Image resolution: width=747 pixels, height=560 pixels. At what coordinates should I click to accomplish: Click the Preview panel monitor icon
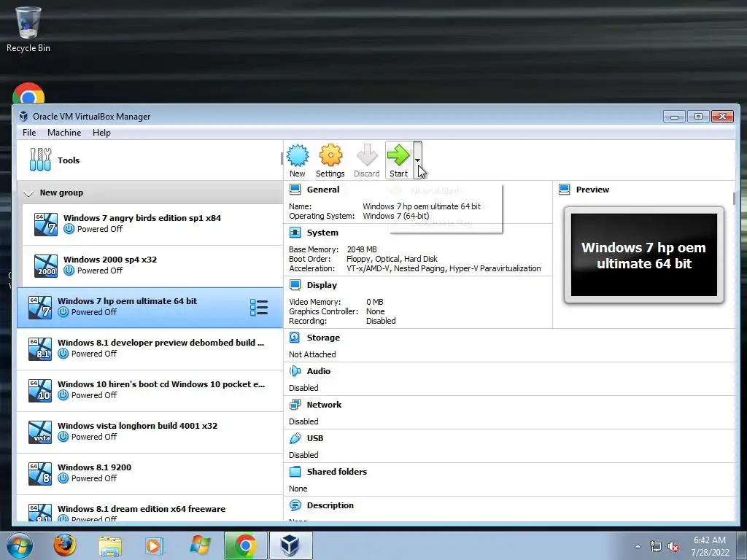point(565,190)
